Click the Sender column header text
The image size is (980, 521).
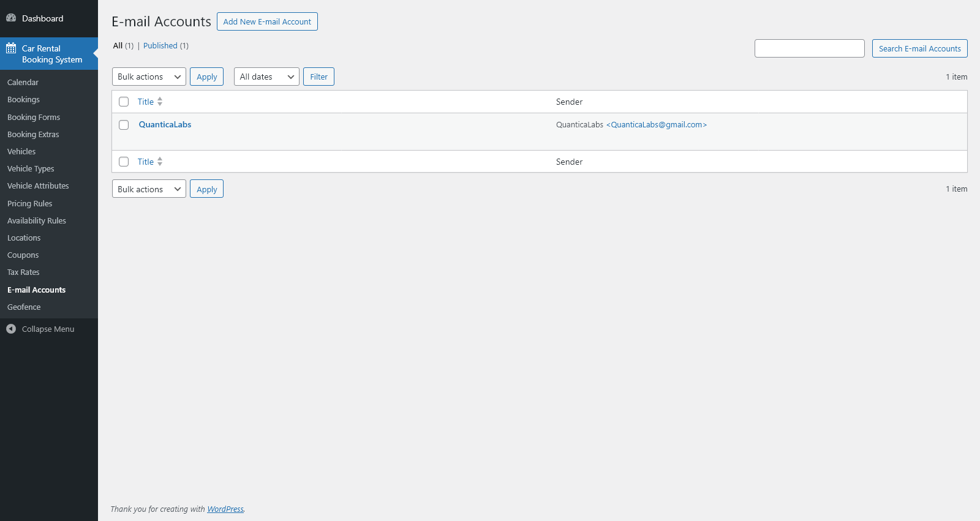(569, 102)
